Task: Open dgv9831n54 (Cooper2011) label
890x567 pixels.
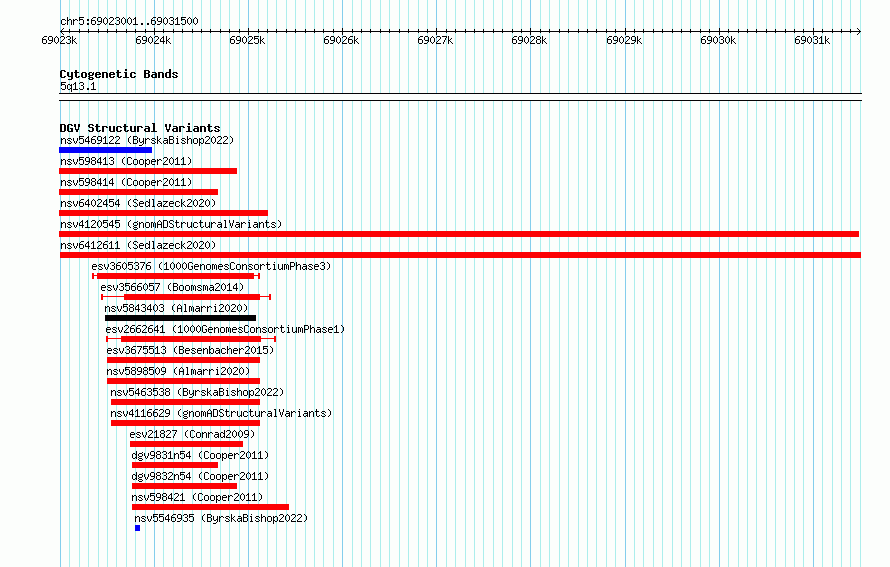Action: pyautogui.click(x=200, y=455)
